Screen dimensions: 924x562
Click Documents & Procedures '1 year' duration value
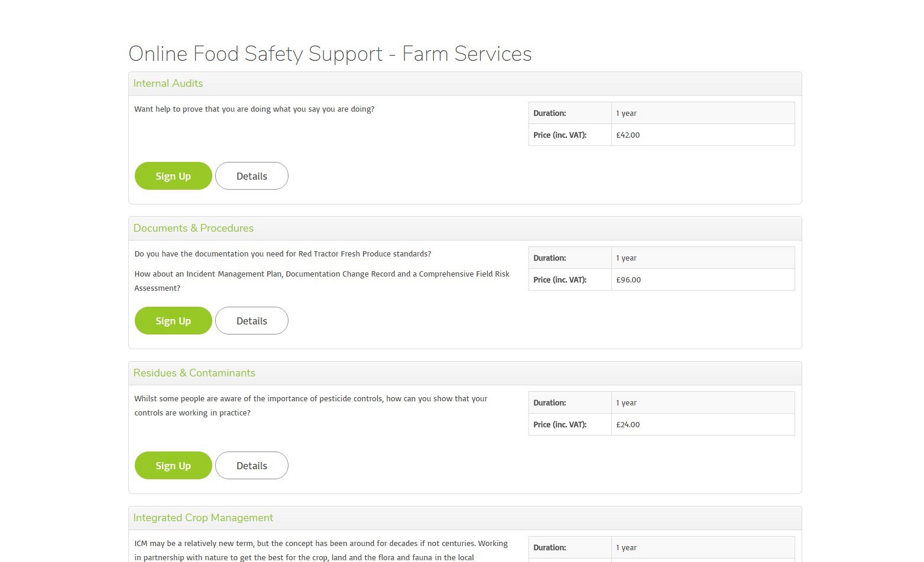click(x=626, y=258)
